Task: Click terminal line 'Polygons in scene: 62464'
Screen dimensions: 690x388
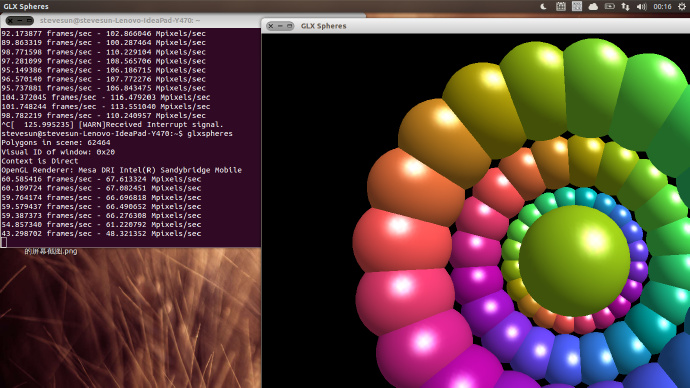Action: (56, 143)
